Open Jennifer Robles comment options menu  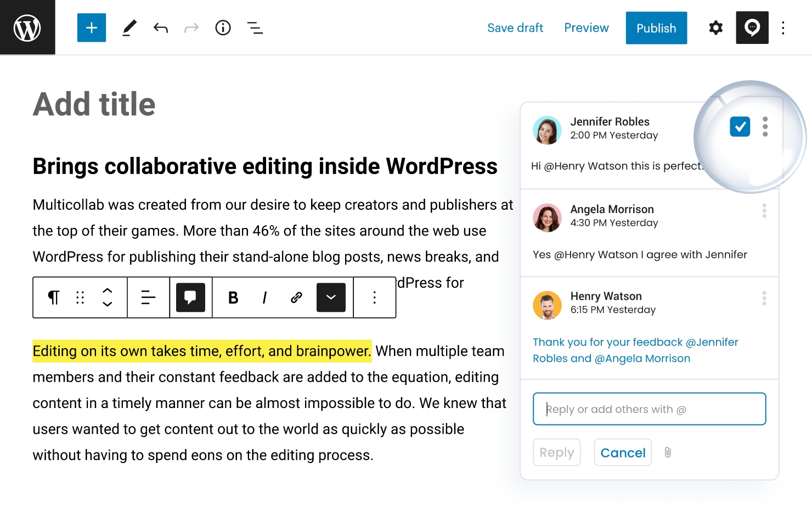point(765,126)
